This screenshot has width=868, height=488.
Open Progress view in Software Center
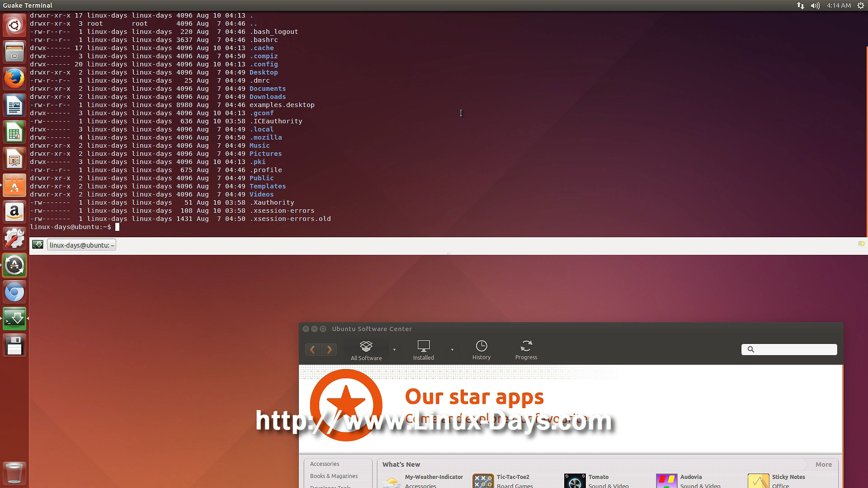[x=526, y=350]
